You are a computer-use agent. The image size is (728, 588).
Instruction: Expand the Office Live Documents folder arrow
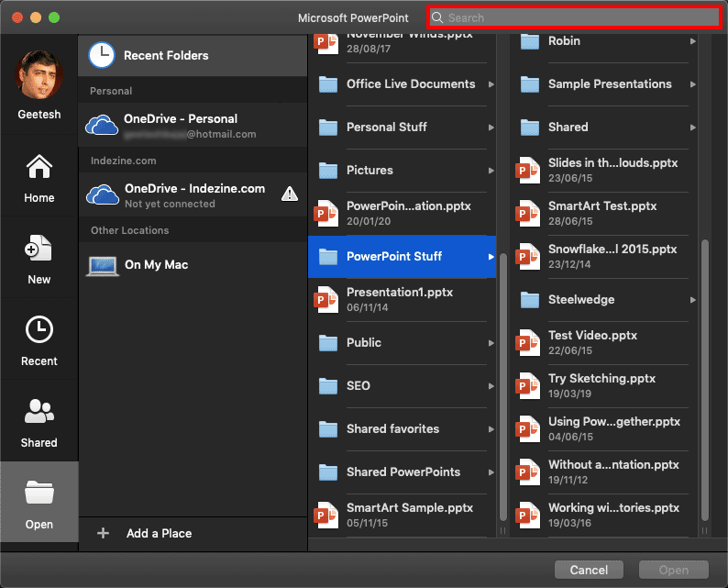tap(491, 84)
